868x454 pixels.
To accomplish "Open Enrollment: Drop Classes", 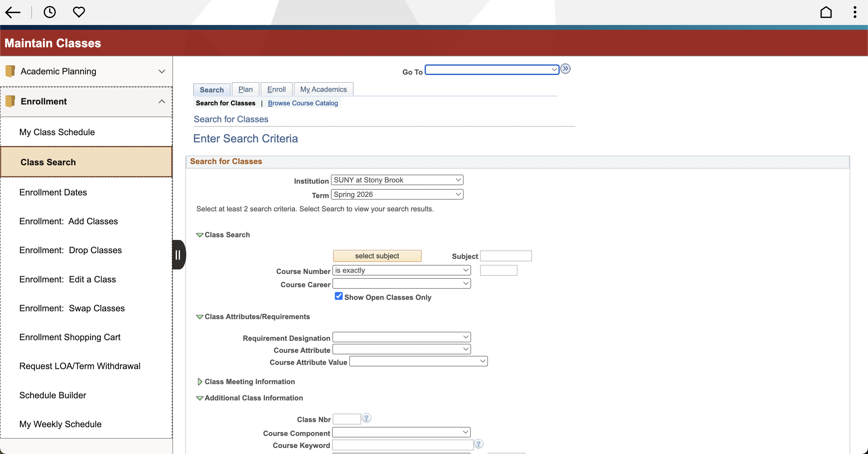I will tap(86, 250).
